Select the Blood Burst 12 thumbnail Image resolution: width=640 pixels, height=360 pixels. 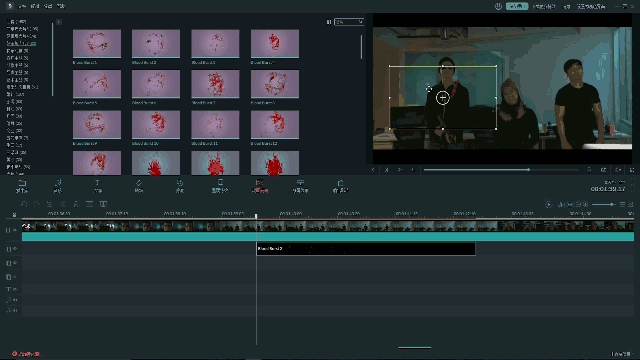pyautogui.click(x=275, y=124)
